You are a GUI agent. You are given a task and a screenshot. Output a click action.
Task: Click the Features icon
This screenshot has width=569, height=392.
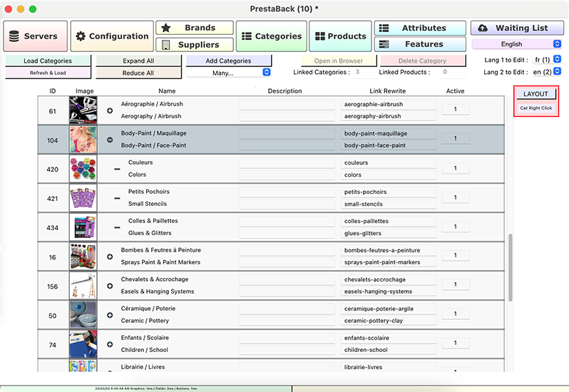(384, 44)
